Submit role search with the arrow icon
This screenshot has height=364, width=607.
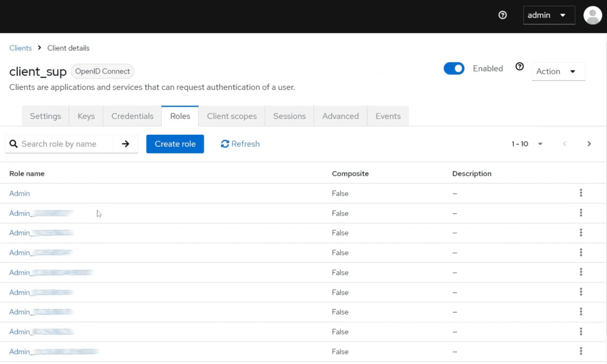pos(126,144)
